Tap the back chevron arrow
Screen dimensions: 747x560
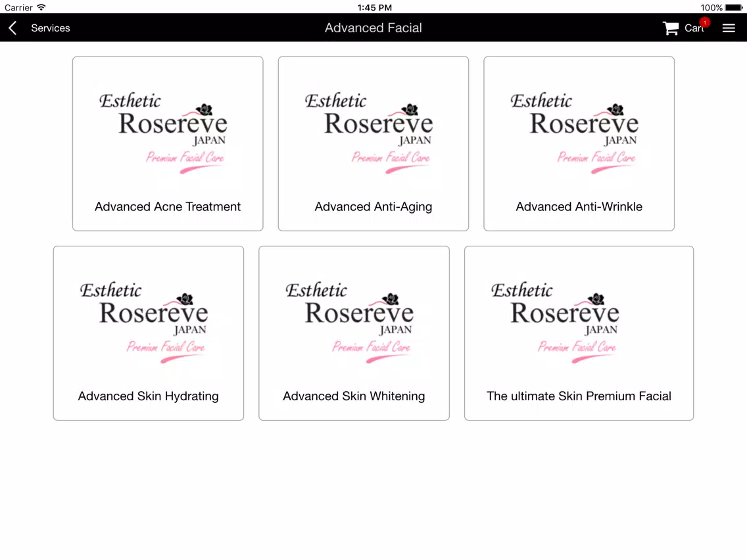tap(13, 28)
